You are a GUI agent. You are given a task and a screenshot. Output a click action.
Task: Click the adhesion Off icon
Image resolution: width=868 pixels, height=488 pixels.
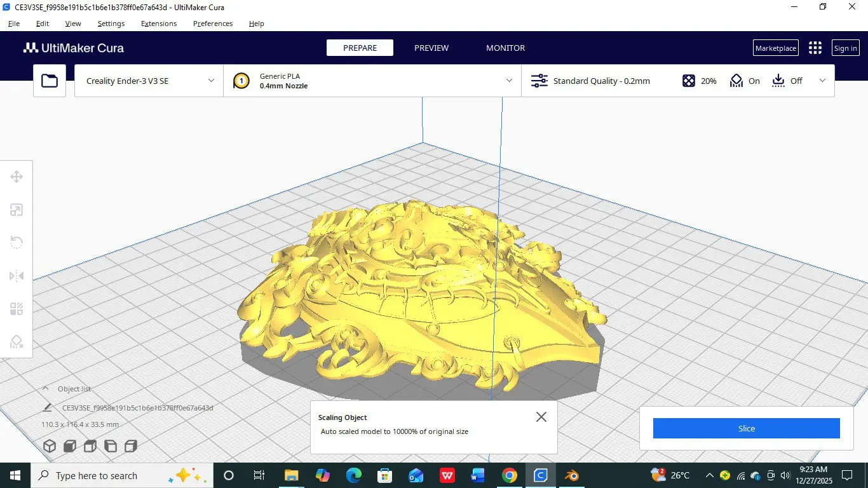click(778, 81)
